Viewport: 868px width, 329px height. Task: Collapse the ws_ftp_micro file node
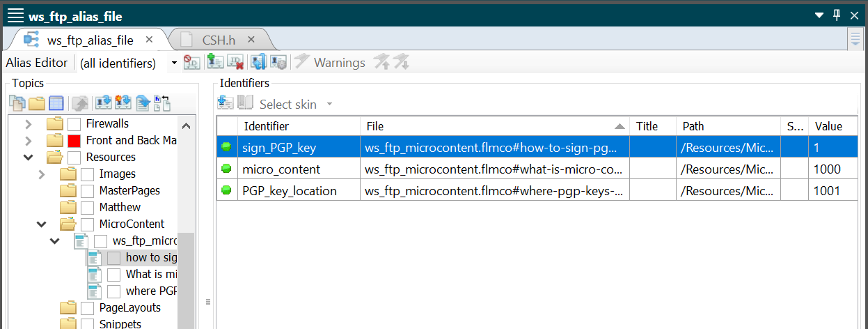coord(55,241)
